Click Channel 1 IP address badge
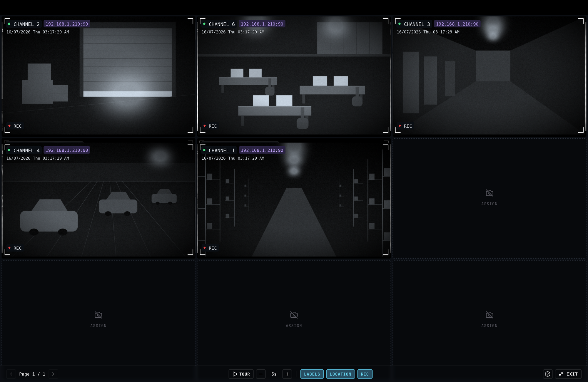The width and height of the screenshot is (588, 382). click(262, 150)
